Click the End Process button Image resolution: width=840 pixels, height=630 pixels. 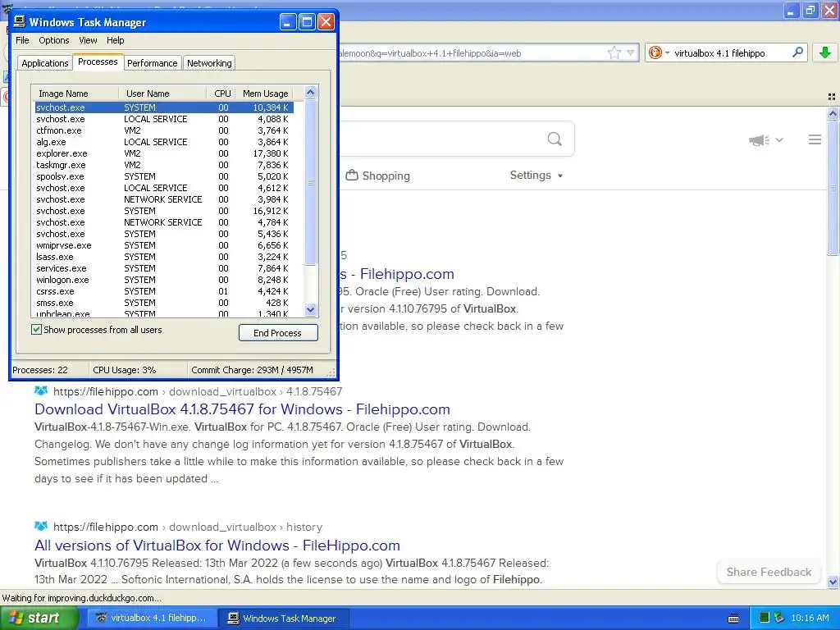278,333
